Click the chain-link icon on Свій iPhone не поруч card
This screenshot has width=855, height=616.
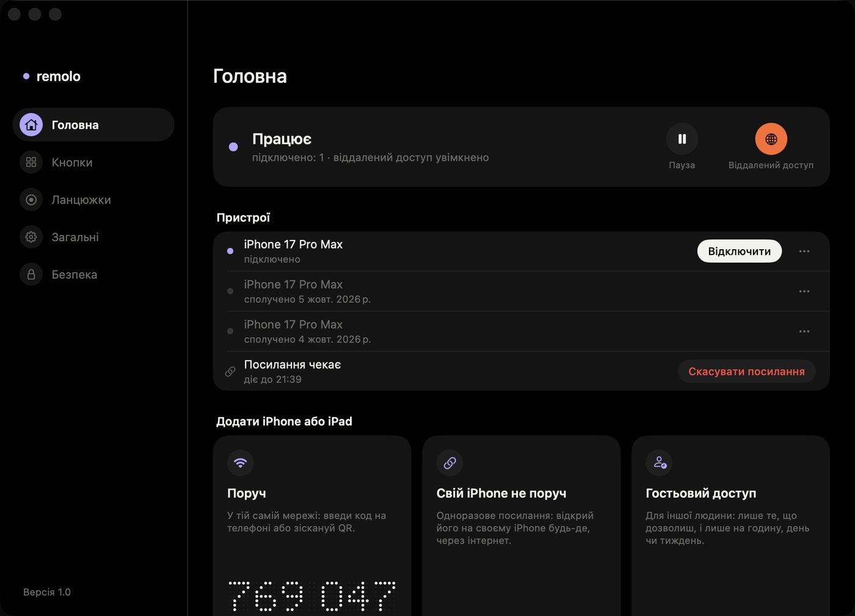tap(450, 463)
